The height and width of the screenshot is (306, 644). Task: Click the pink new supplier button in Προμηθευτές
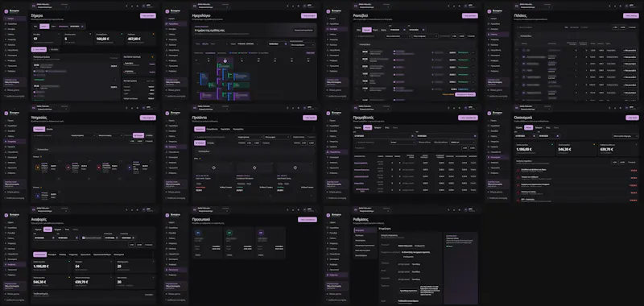point(469,118)
